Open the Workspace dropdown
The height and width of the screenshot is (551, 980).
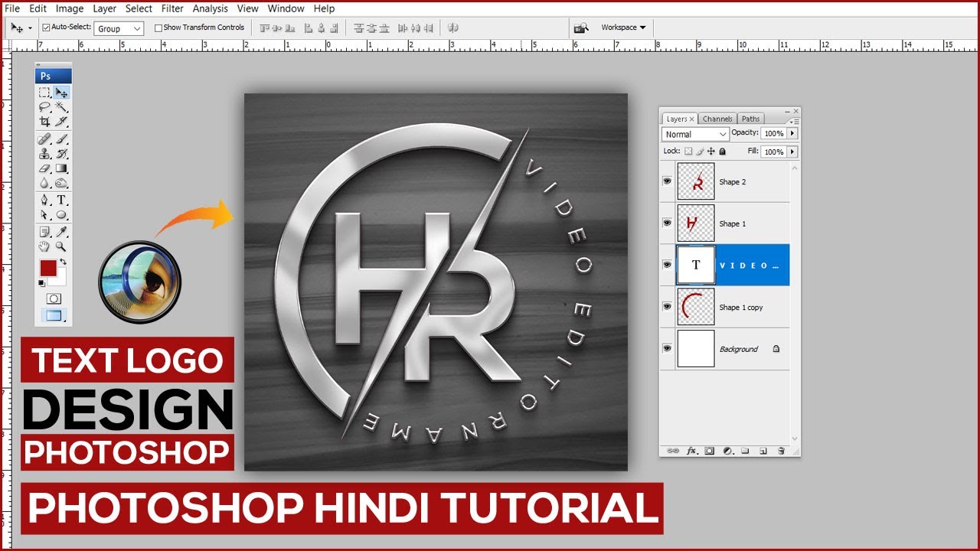point(623,28)
